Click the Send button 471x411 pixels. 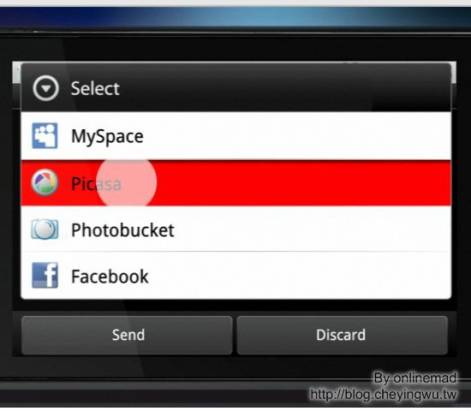click(x=127, y=335)
